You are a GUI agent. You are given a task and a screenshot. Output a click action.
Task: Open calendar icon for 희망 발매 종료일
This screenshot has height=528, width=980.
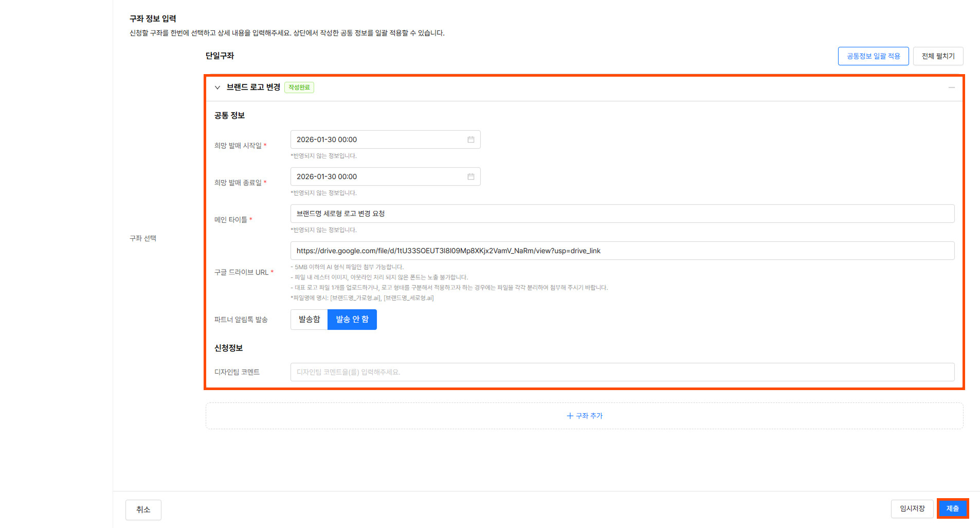[470, 177]
